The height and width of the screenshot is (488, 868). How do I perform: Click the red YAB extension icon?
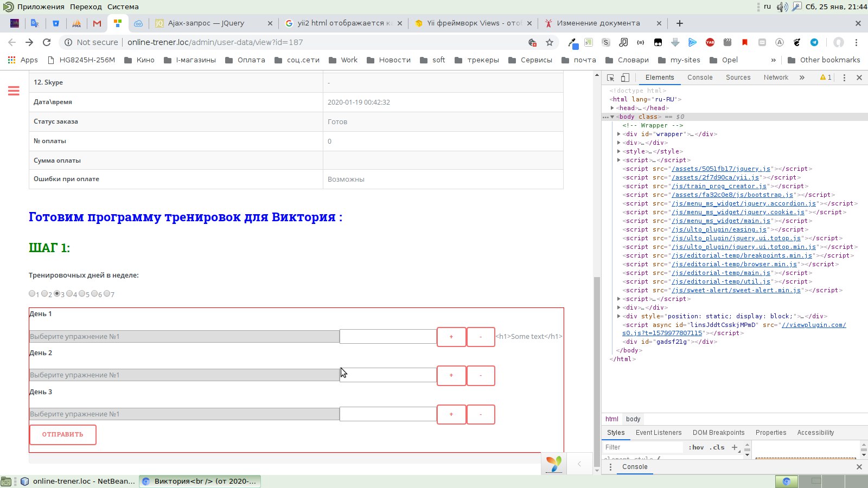(x=710, y=42)
